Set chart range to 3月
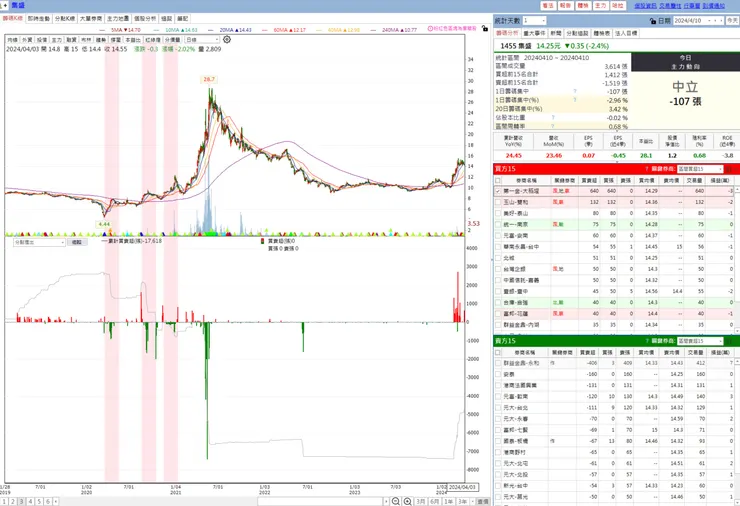Viewport: 740px width, 506px height. point(420,502)
